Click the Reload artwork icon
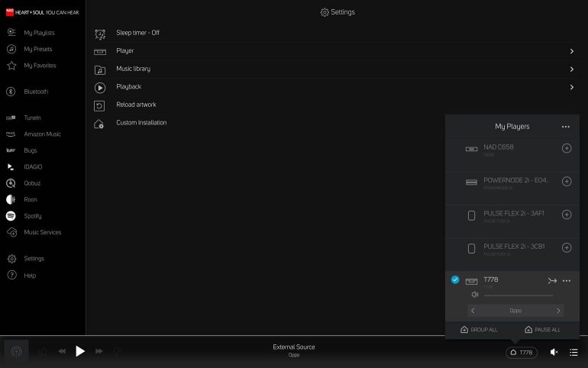This screenshot has width=588, height=368. click(99, 105)
